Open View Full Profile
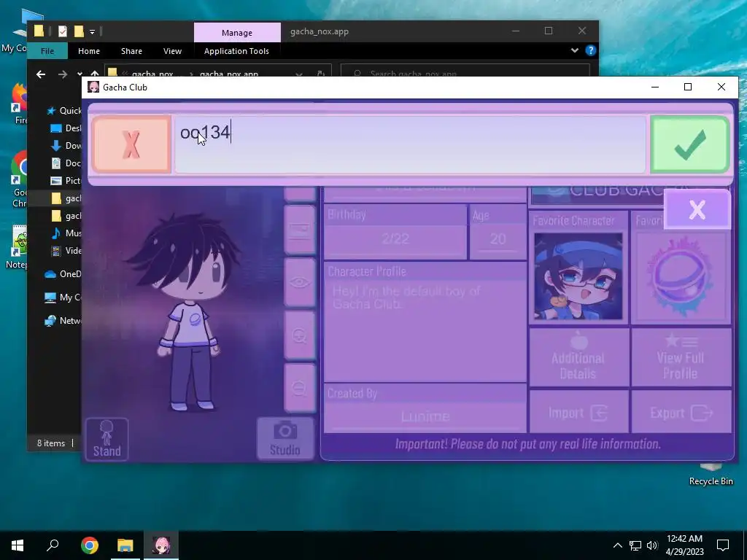The image size is (747, 560). coord(681,357)
